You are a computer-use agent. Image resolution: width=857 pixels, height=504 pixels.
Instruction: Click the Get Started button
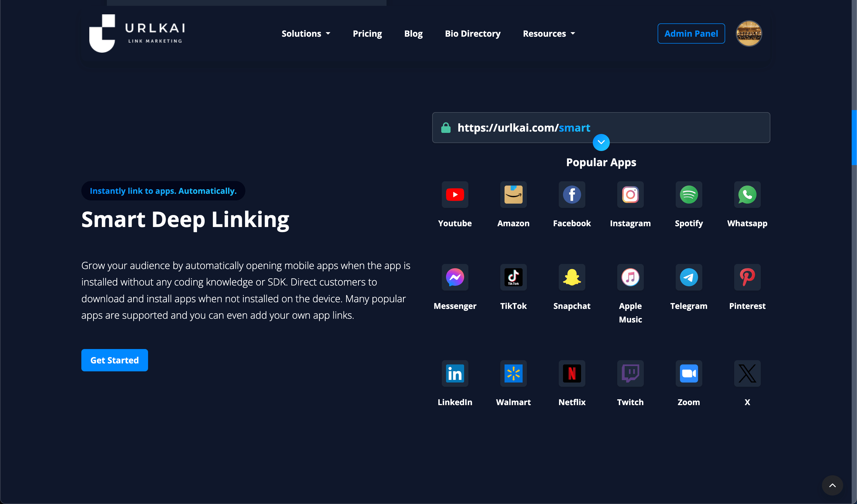click(115, 360)
